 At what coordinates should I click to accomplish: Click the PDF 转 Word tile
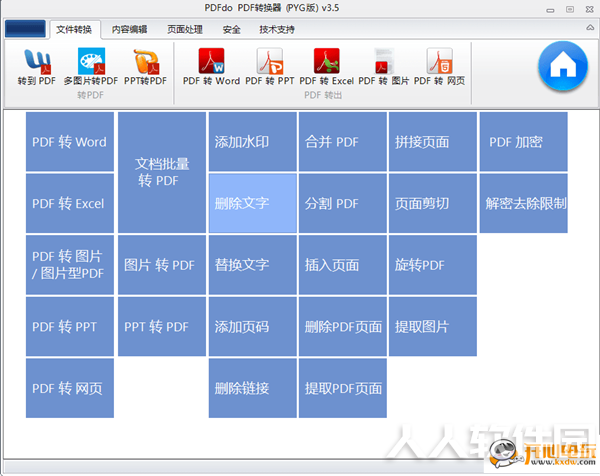pyautogui.click(x=70, y=142)
